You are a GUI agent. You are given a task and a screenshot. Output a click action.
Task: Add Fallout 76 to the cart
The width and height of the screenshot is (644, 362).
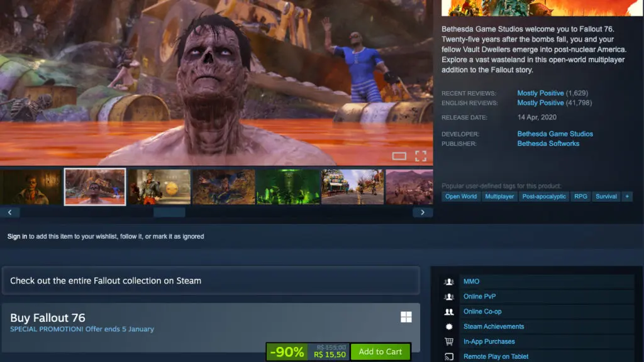pos(380,352)
